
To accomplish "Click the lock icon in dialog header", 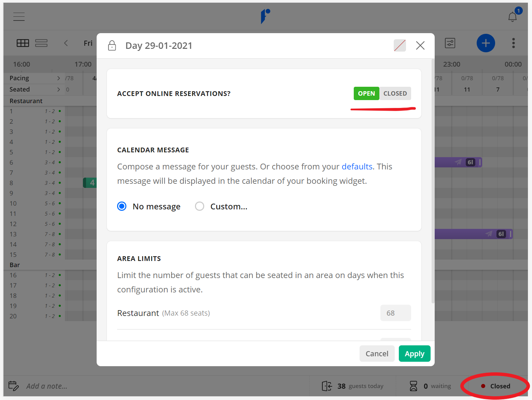I will point(112,45).
